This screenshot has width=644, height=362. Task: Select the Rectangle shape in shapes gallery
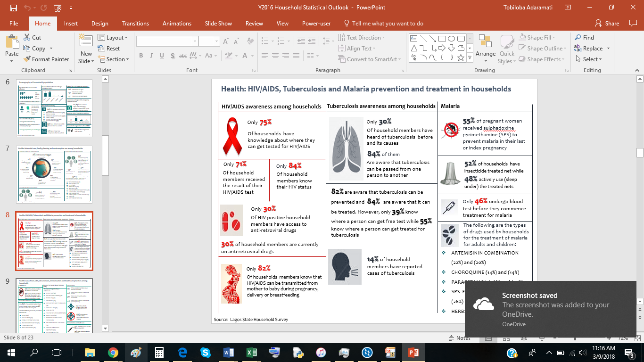point(442,39)
